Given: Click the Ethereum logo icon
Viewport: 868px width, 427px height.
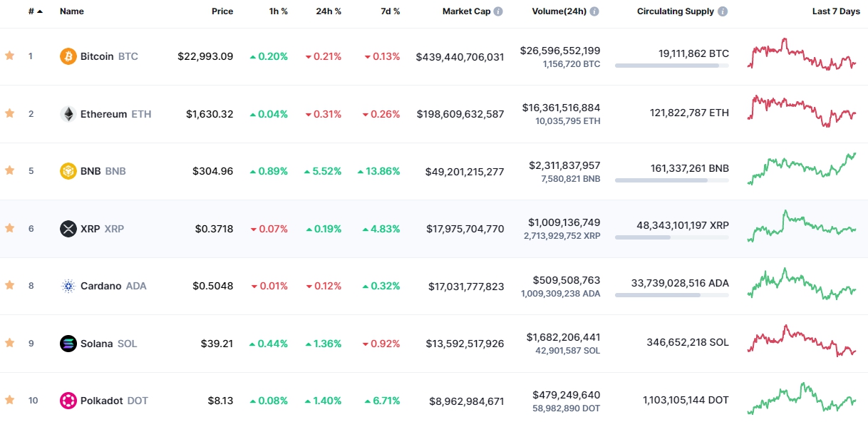Looking at the screenshot, I should (x=68, y=114).
